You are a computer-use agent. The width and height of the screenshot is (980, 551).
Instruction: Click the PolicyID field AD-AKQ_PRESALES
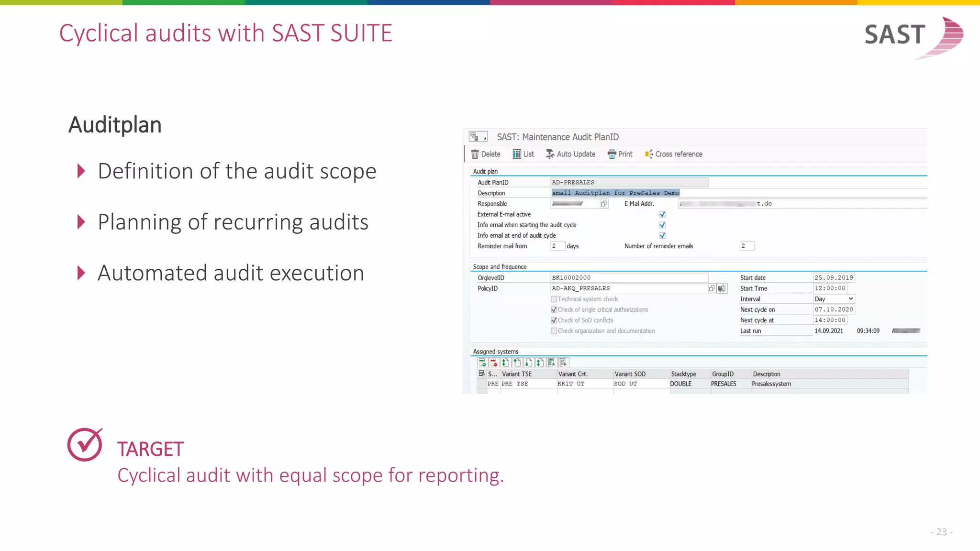click(x=629, y=288)
